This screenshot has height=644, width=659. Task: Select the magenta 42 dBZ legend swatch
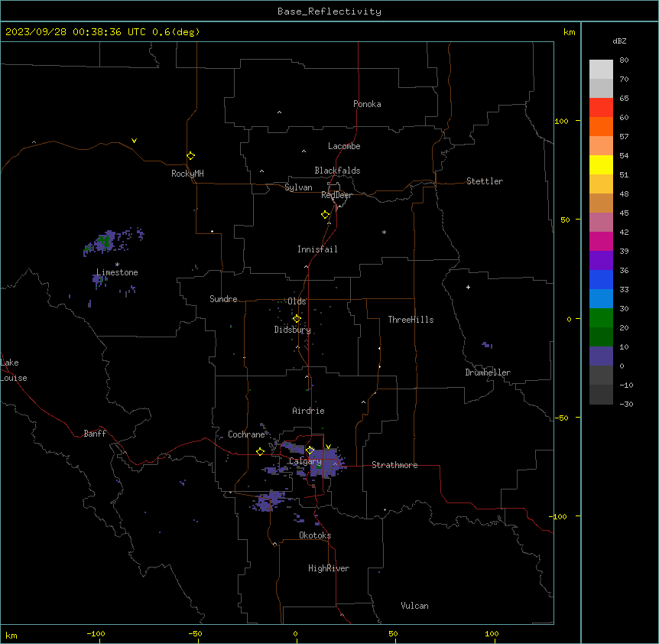[x=601, y=241]
